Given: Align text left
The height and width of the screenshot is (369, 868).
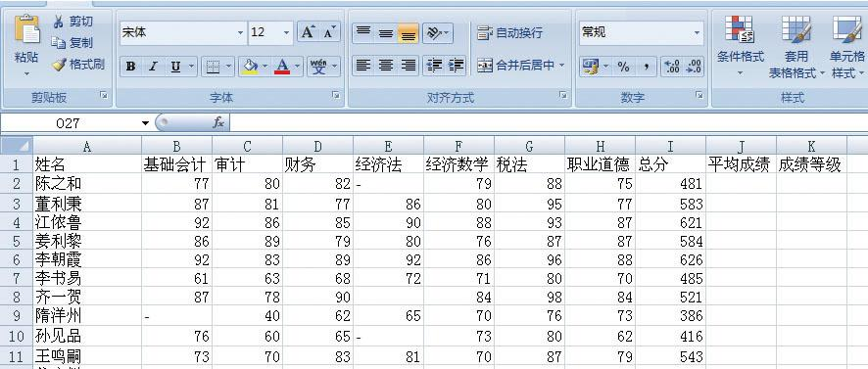Looking at the screenshot, I should [x=363, y=66].
